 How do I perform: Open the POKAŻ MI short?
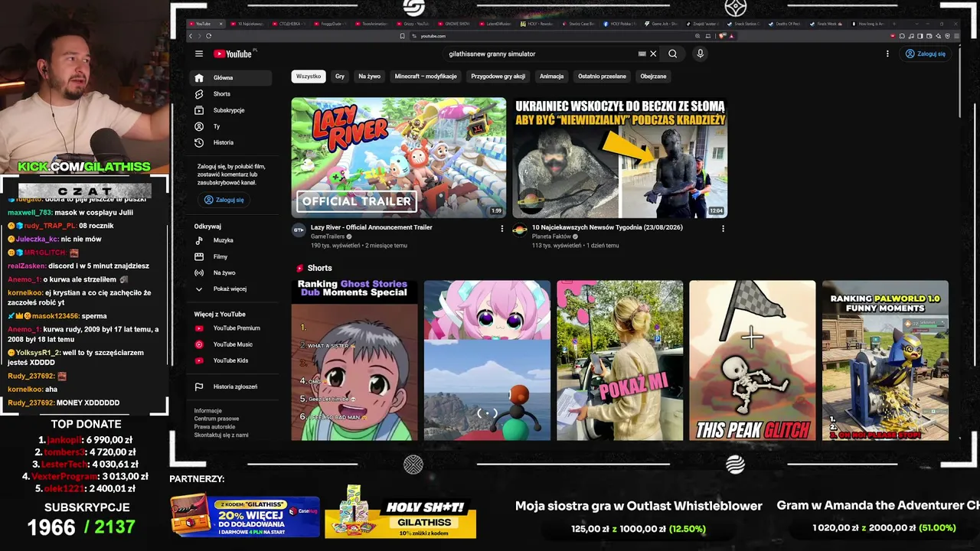[619, 360]
